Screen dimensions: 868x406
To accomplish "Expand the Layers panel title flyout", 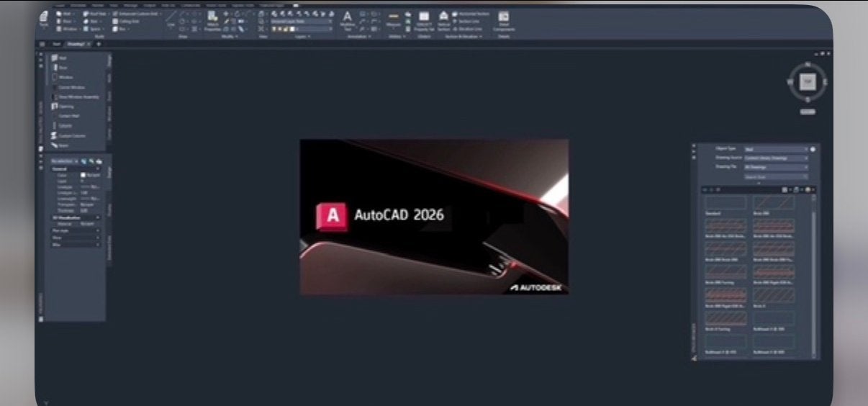I will [x=303, y=37].
